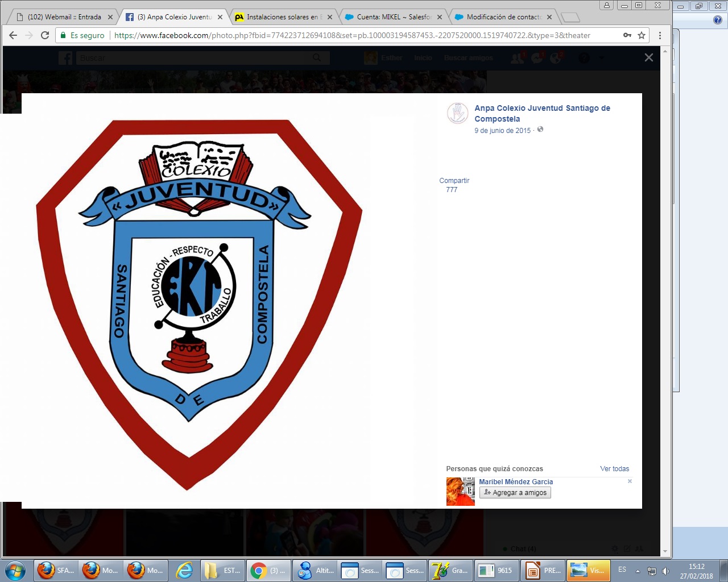This screenshot has height=582, width=728.
Task: Open the Chrome profile person button
Action: tap(607, 5)
